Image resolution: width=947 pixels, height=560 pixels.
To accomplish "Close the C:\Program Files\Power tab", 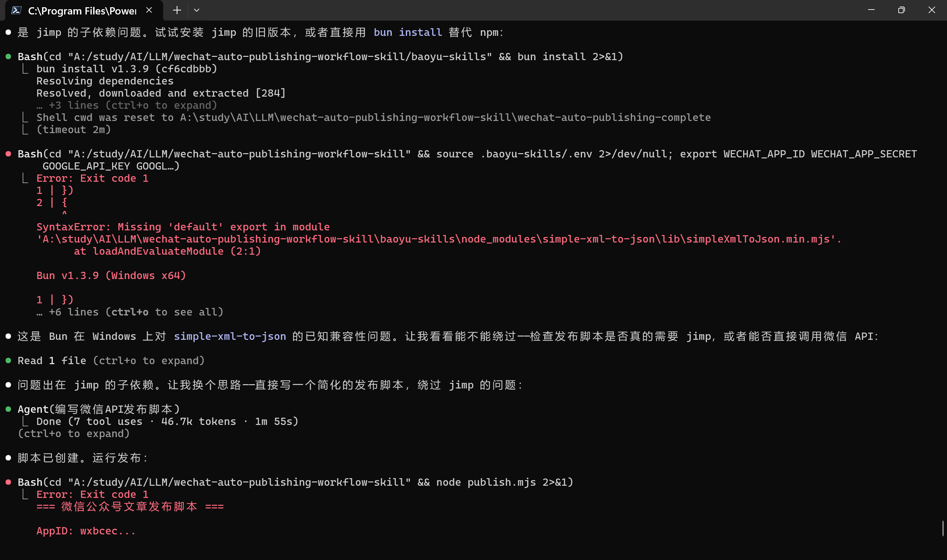I will click(x=149, y=10).
